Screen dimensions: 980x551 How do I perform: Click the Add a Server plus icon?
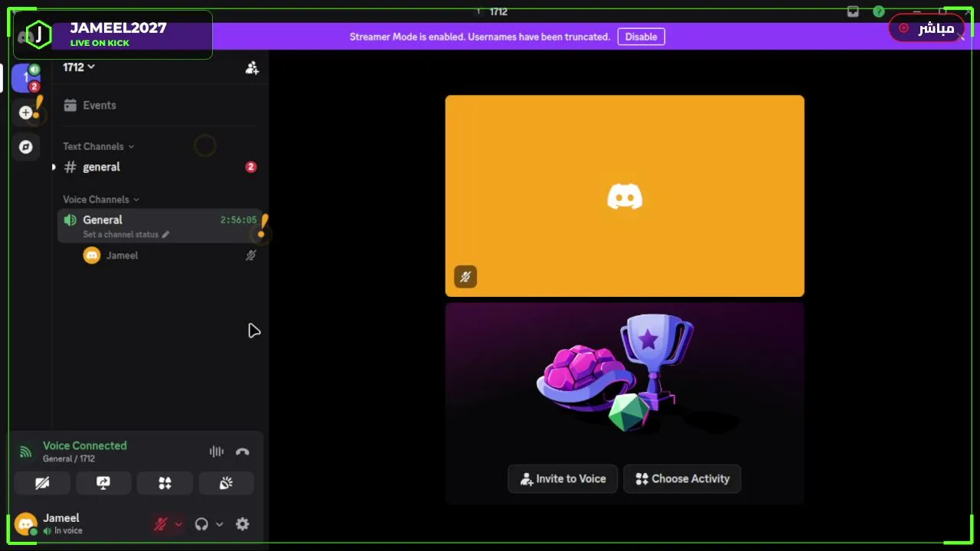(x=26, y=112)
